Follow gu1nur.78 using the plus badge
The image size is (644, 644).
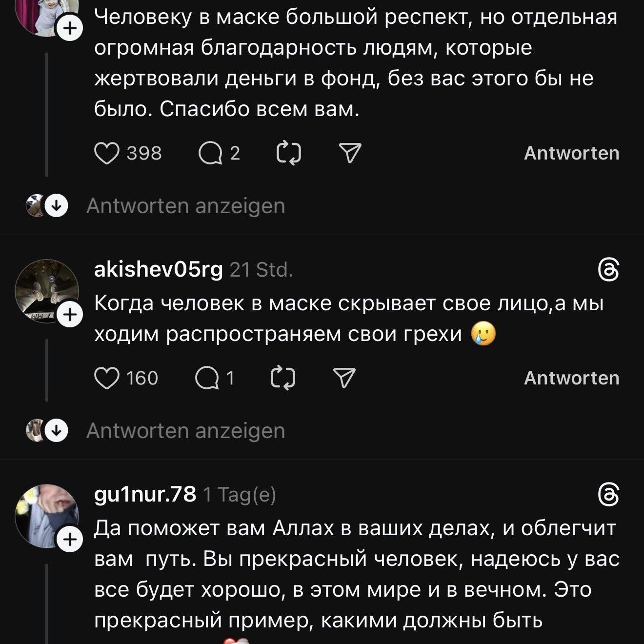pos(70,540)
